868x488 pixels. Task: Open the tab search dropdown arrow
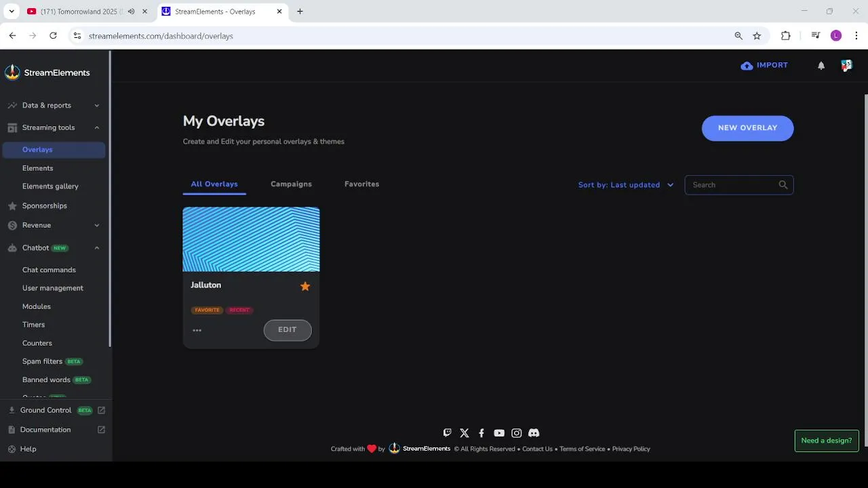12,12
